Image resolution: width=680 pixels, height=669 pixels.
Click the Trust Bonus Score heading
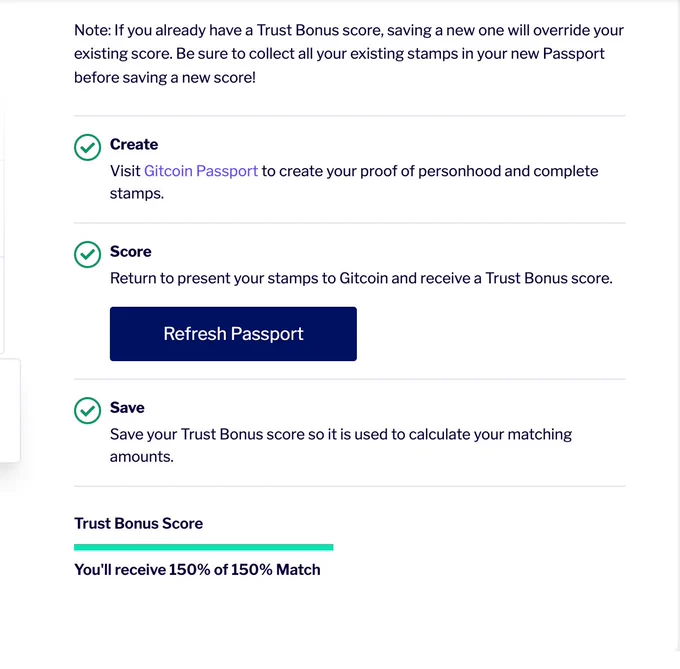[138, 523]
